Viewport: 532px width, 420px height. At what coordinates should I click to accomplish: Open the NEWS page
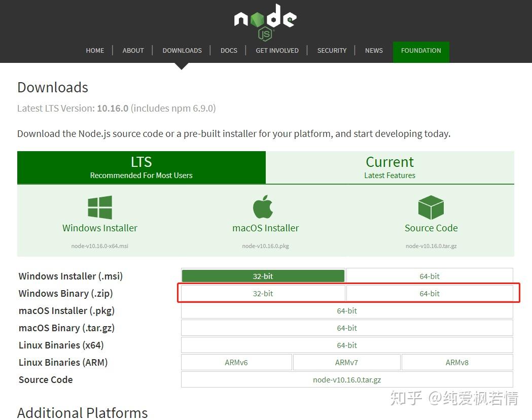click(x=374, y=51)
